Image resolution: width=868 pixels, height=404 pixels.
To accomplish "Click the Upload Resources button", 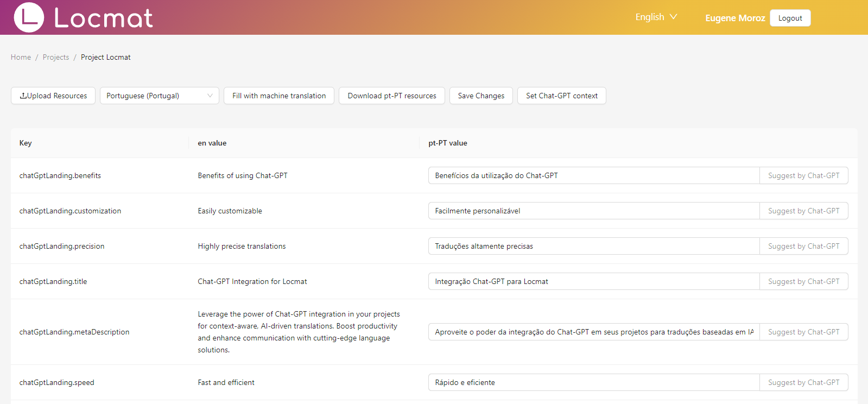I will (x=53, y=96).
